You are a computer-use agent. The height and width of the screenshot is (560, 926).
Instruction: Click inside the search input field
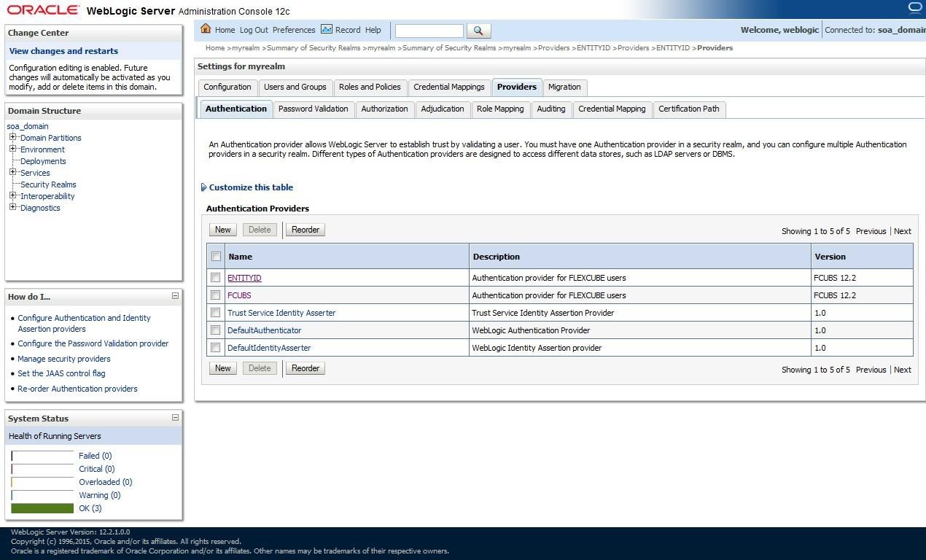click(429, 31)
